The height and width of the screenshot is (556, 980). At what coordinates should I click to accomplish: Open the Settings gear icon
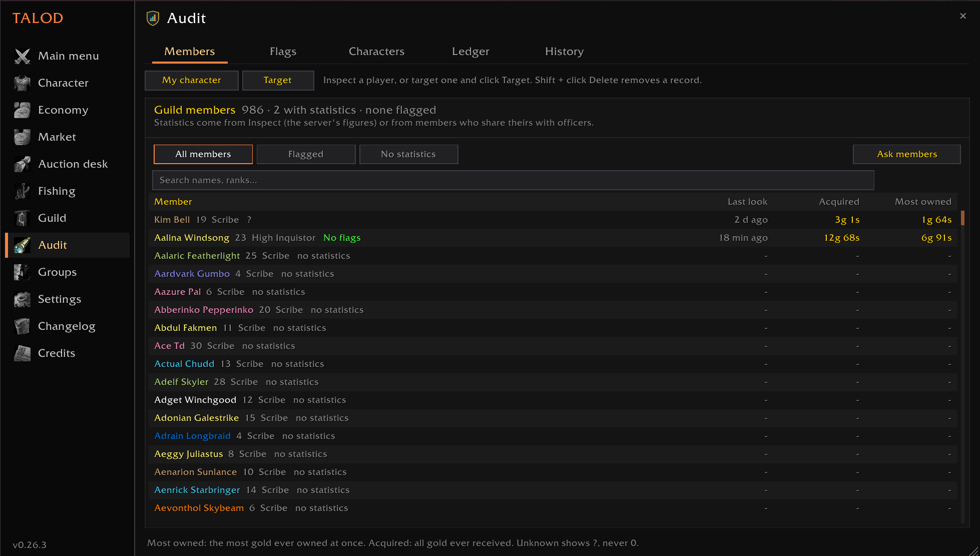pos(22,299)
